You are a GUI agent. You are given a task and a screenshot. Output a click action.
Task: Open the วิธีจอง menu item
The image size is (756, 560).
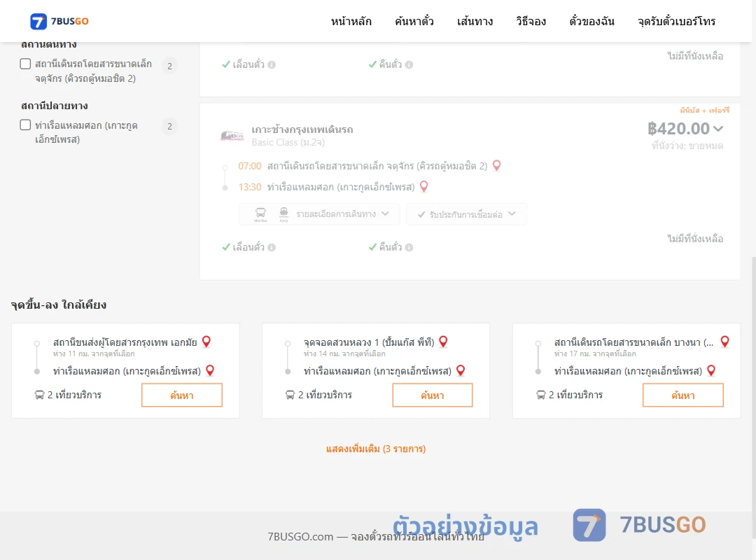point(531,21)
